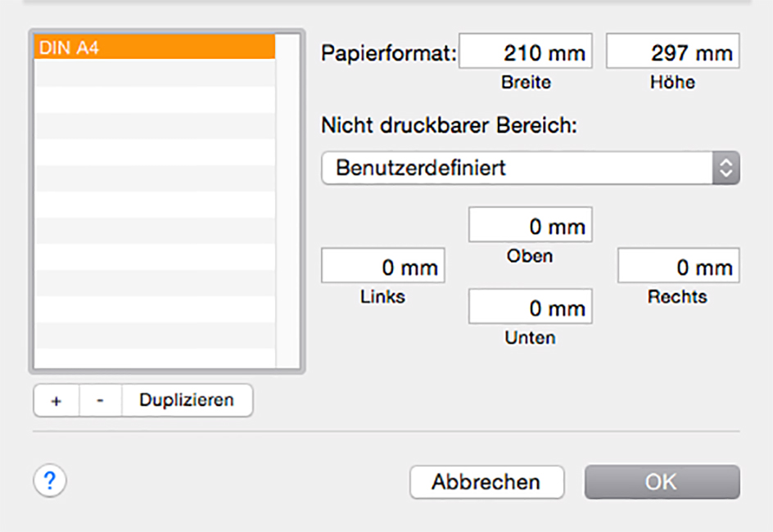Select DIN A4 in the paper size list

click(x=154, y=47)
